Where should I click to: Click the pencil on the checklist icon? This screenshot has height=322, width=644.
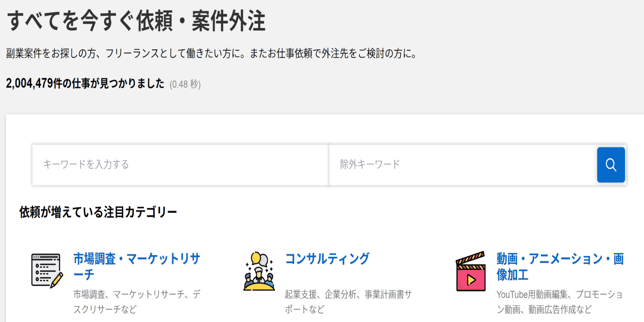coord(57,280)
